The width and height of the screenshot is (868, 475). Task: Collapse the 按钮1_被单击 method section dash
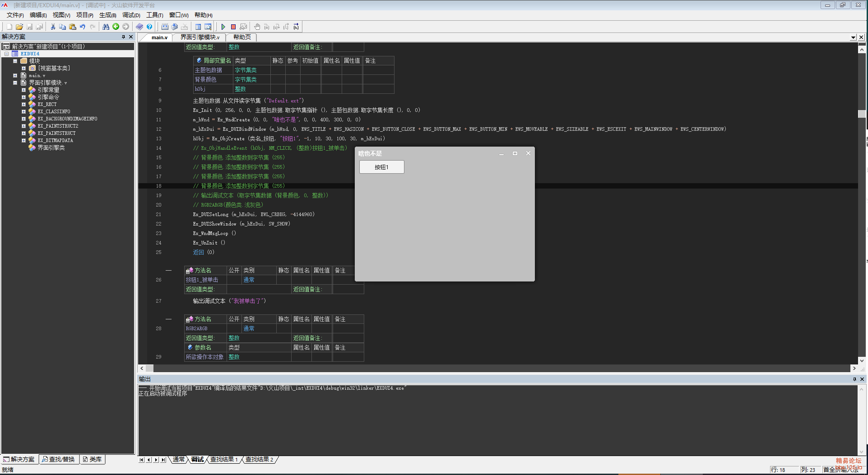[x=168, y=270]
